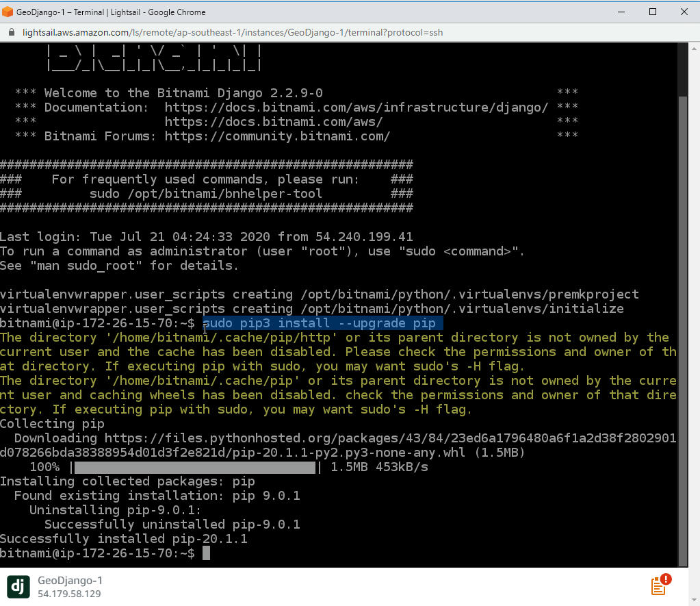Click the premkproject virtualenv path line
Viewport: 700px width, 606px height.
(319, 294)
